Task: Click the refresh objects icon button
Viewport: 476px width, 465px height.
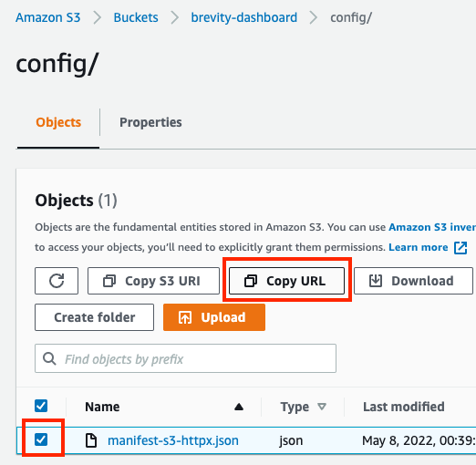Action: coord(57,281)
